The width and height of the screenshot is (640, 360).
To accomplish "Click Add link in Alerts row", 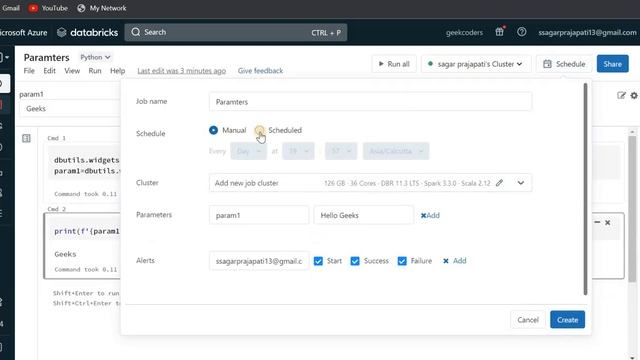I will point(460,261).
